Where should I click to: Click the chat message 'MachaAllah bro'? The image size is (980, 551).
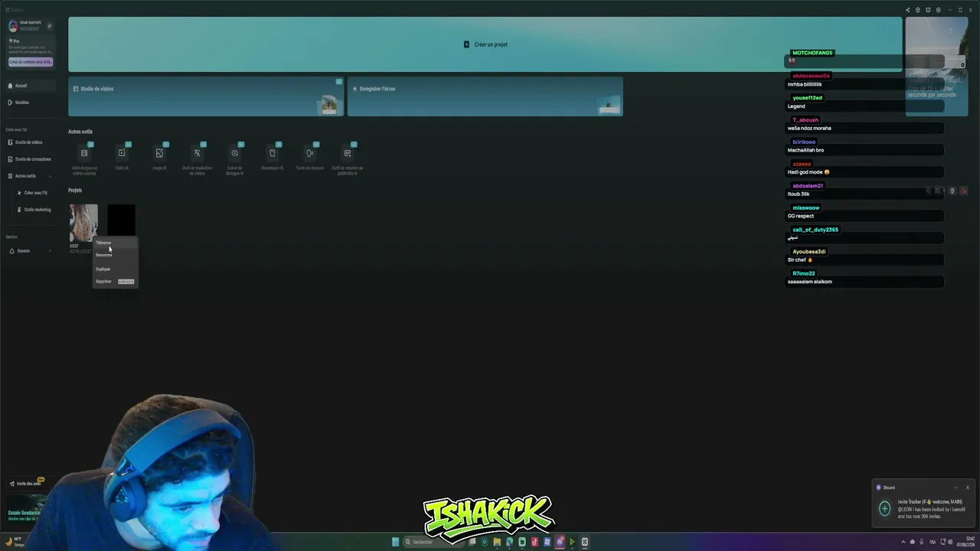805,150
